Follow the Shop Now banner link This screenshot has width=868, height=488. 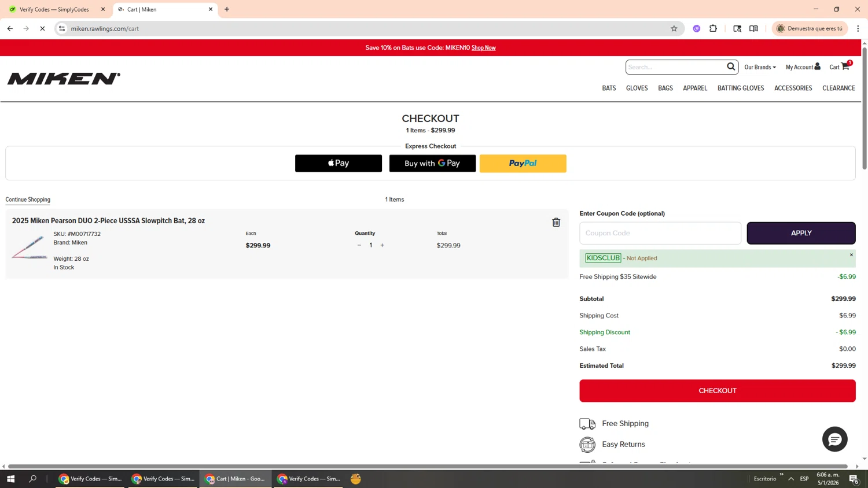483,48
